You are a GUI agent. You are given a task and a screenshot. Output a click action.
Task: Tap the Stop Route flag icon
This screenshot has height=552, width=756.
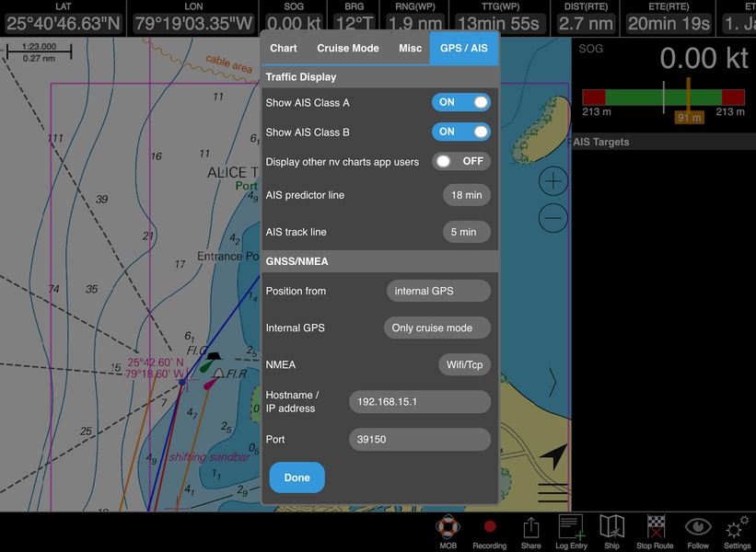pos(656,526)
